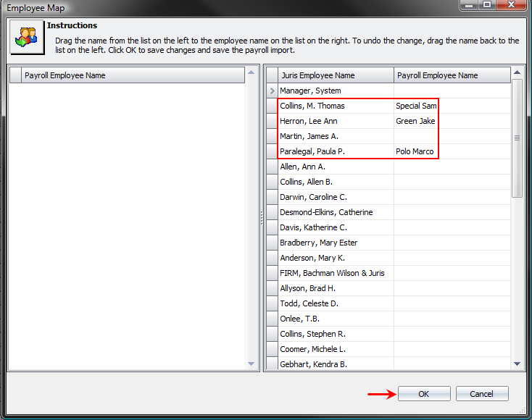
Task: Cancel the Employee Map dialog
Action: [482, 394]
